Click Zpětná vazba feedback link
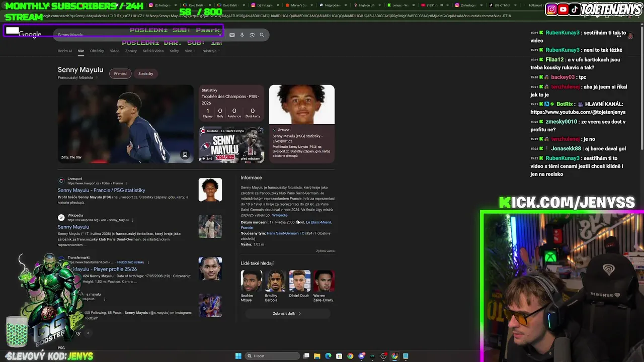 click(325, 251)
